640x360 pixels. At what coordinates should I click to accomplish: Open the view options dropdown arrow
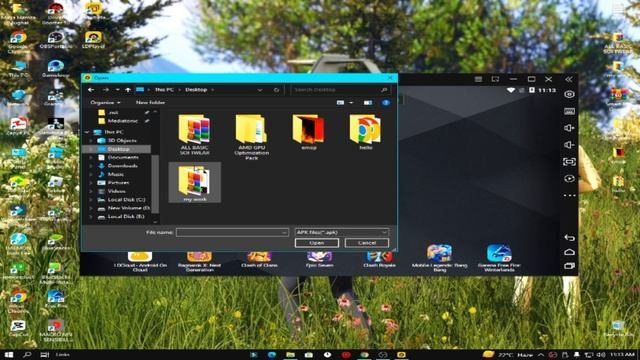[x=351, y=103]
